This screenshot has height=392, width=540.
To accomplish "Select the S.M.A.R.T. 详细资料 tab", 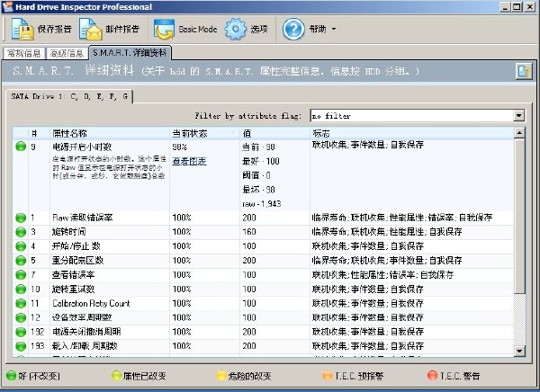I will 130,53.
